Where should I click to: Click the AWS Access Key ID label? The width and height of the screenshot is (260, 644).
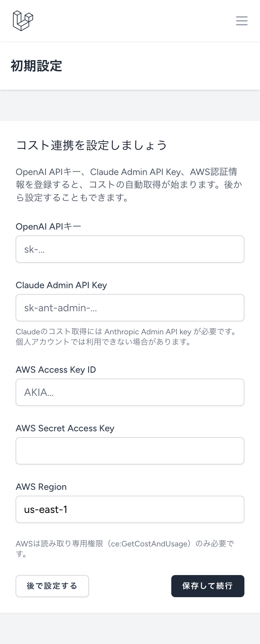(x=56, y=370)
